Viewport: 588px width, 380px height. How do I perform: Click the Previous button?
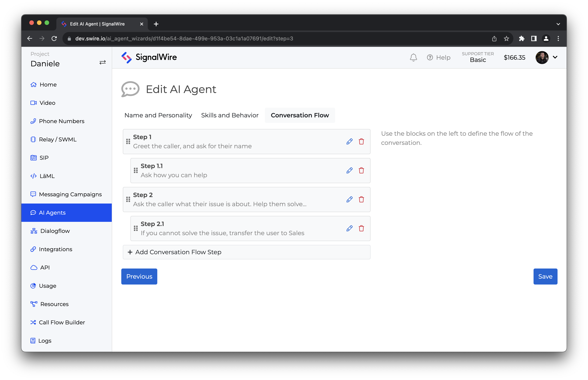139,276
